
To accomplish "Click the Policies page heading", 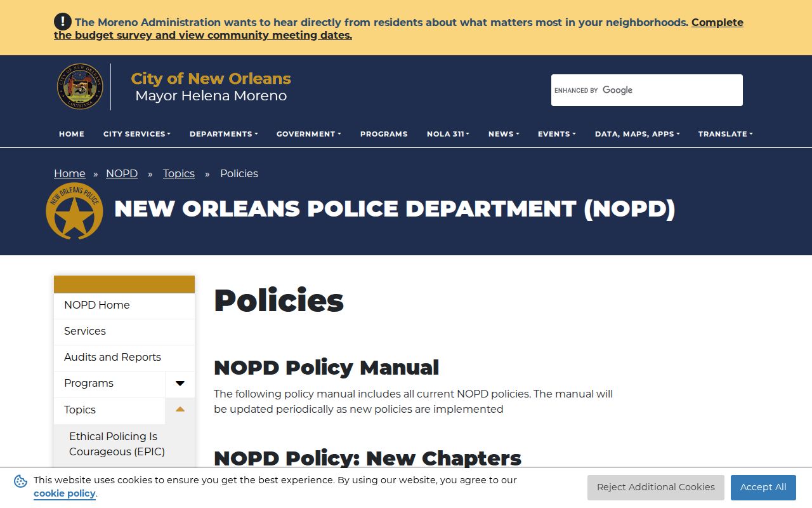I will coord(279,300).
